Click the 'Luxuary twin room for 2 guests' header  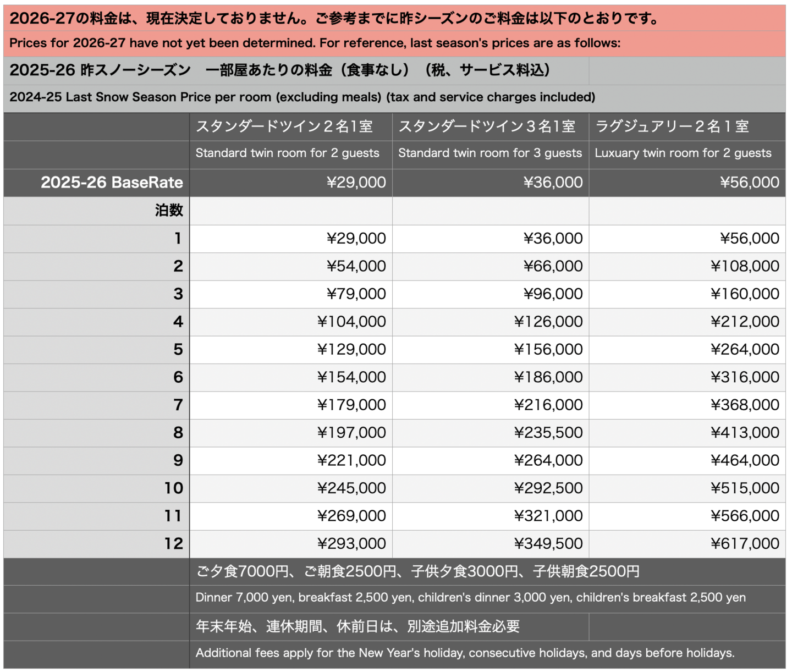[x=683, y=153]
